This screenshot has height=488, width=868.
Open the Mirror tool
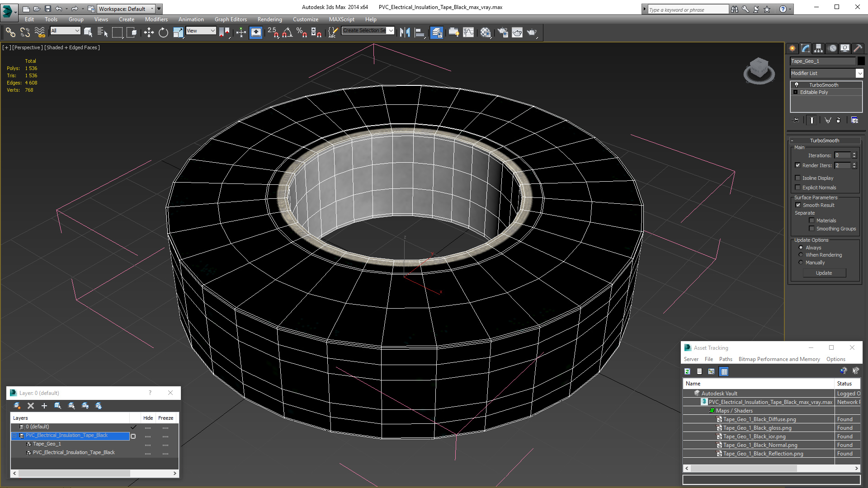pyautogui.click(x=405, y=33)
